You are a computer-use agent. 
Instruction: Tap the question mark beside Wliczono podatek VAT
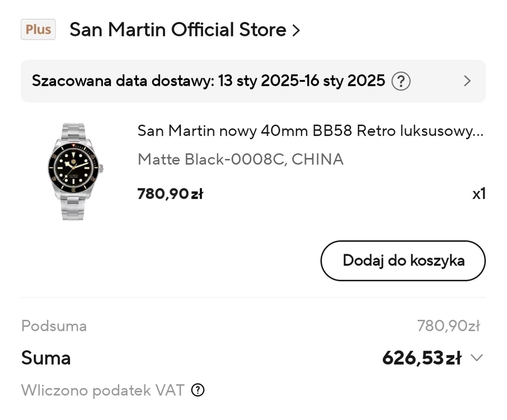tap(198, 390)
